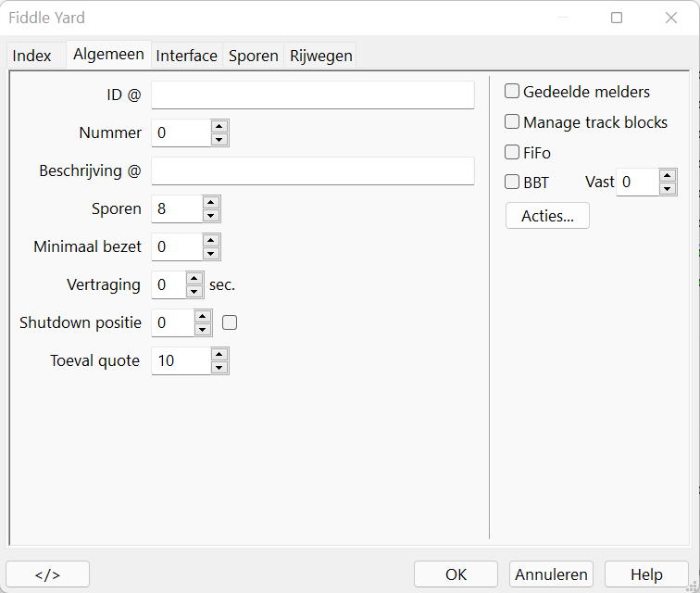Lower the Shutdown positie value
700x593 pixels.
pyautogui.click(x=203, y=330)
